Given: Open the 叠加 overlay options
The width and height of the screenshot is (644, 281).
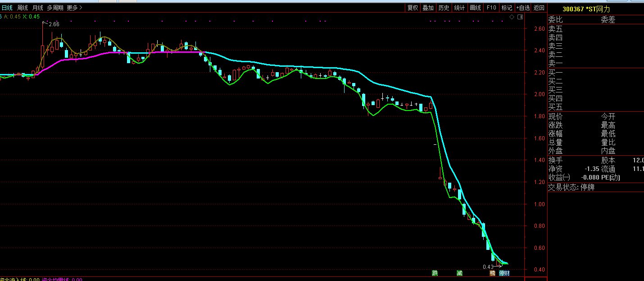Looking at the screenshot, I should point(428,8).
